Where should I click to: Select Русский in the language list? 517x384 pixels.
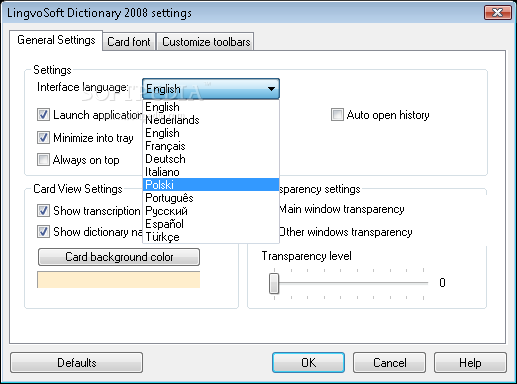point(211,211)
